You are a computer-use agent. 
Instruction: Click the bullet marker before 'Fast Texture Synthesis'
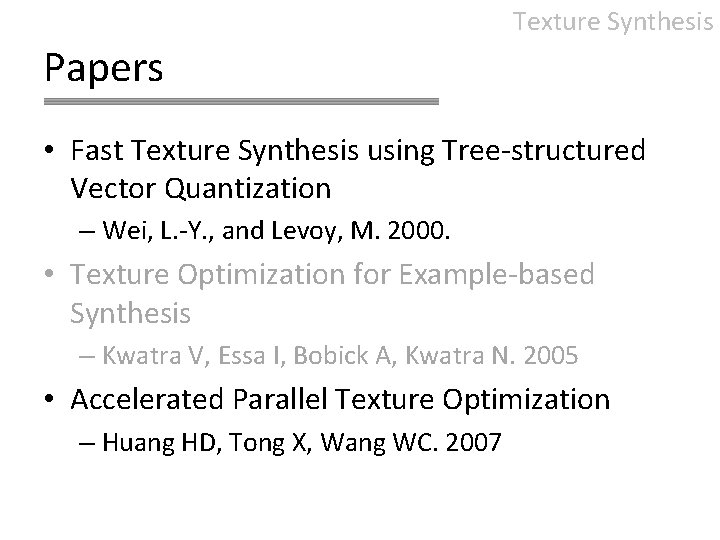49,150
